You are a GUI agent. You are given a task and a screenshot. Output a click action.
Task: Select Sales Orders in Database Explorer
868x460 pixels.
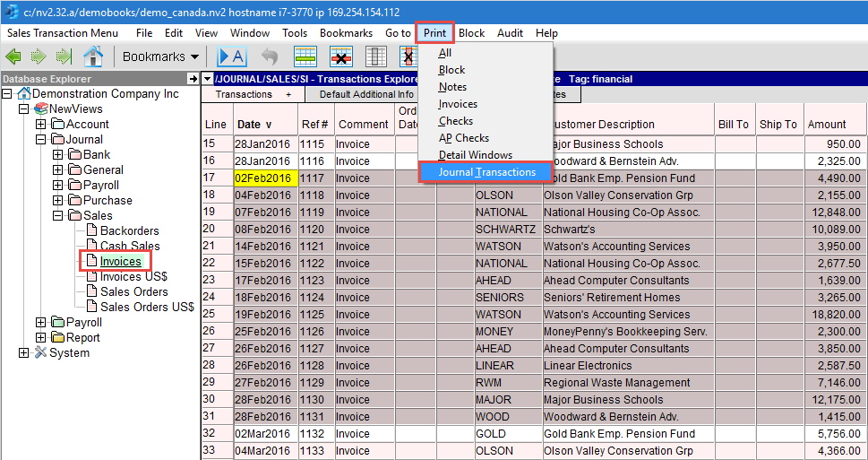133,291
